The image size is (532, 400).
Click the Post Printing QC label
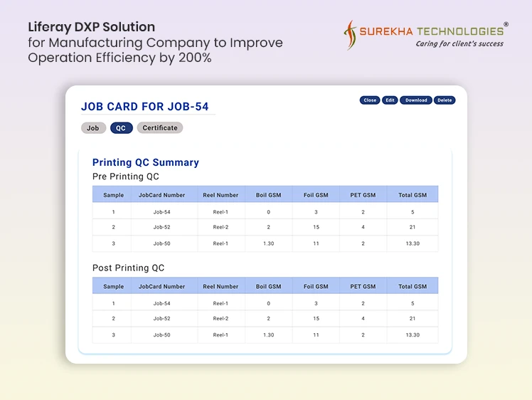128,268
